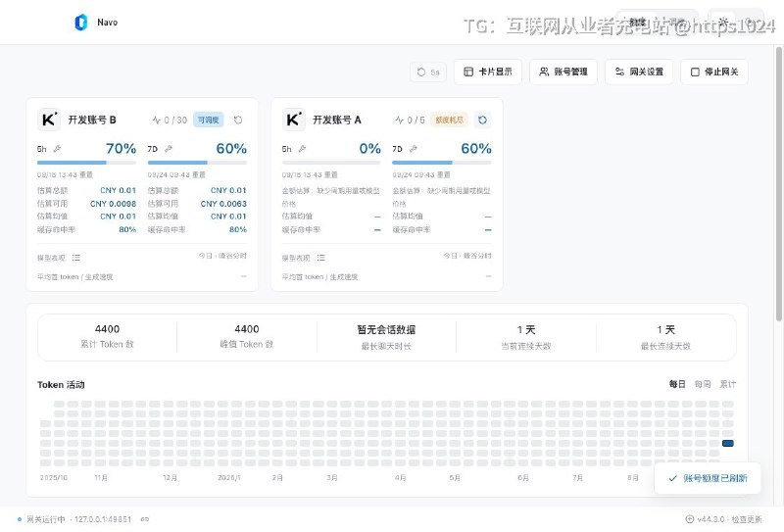
Task: Click the 5s auto-refresh interval button
Action: (428, 72)
